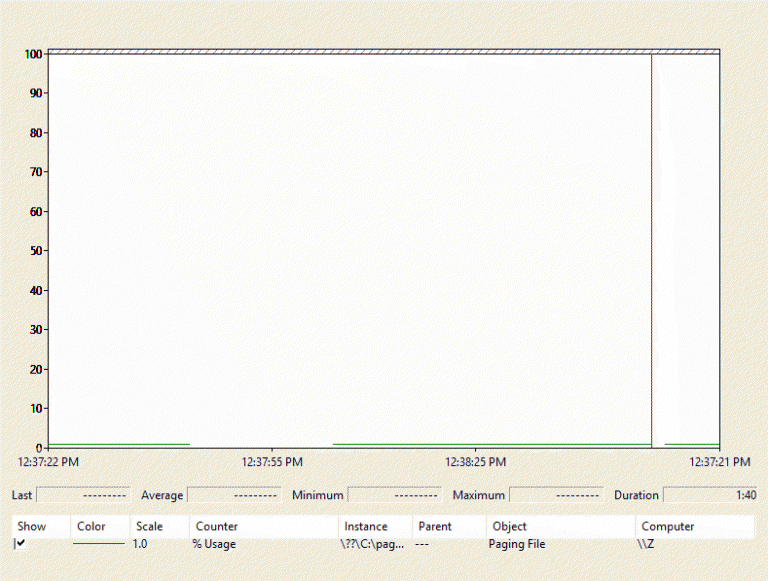The width and height of the screenshot is (768, 581).
Task: Sort by the Counter column header
Action: pos(217,526)
